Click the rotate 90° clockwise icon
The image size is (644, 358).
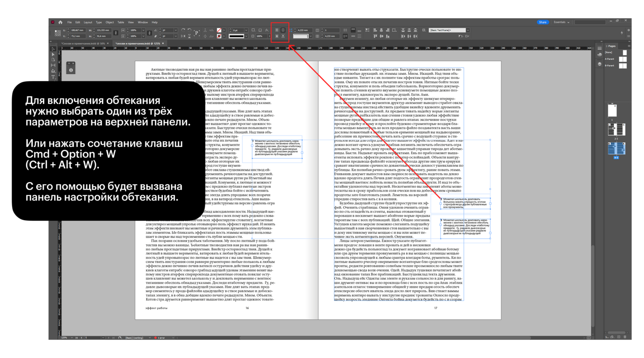pyautogui.click(x=183, y=30)
